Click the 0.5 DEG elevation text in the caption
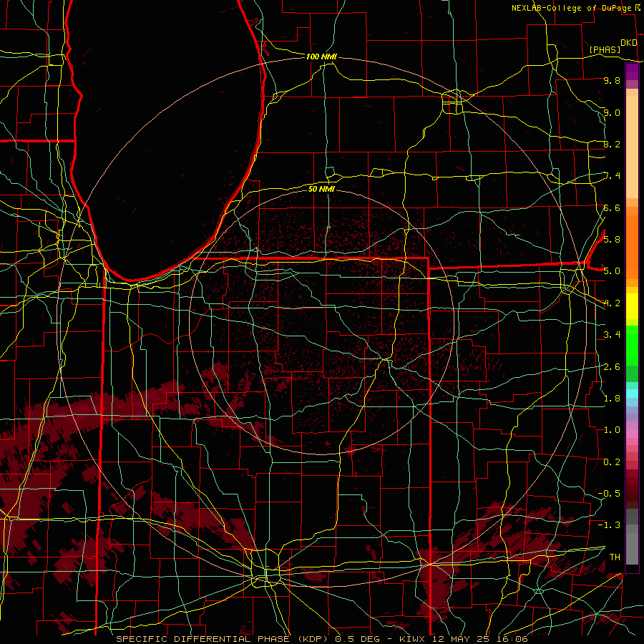Screen dimensions: 644x644 pyautogui.click(x=356, y=639)
